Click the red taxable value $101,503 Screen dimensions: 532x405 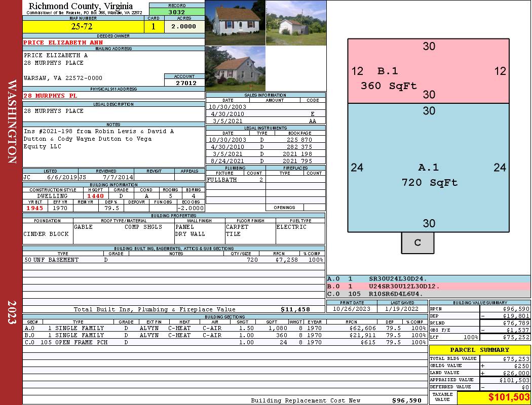pyautogui.click(x=493, y=397)
